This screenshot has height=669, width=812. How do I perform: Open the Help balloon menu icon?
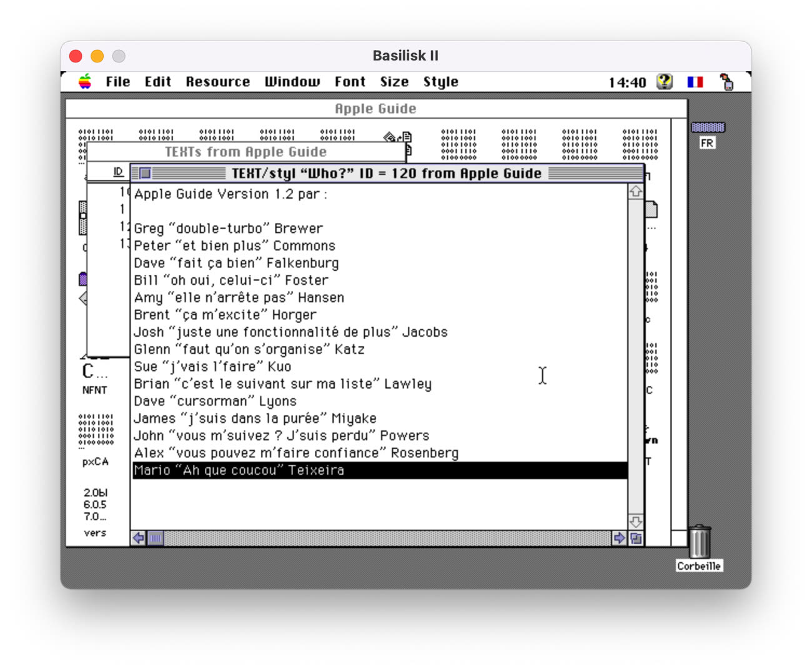(665, 82)
